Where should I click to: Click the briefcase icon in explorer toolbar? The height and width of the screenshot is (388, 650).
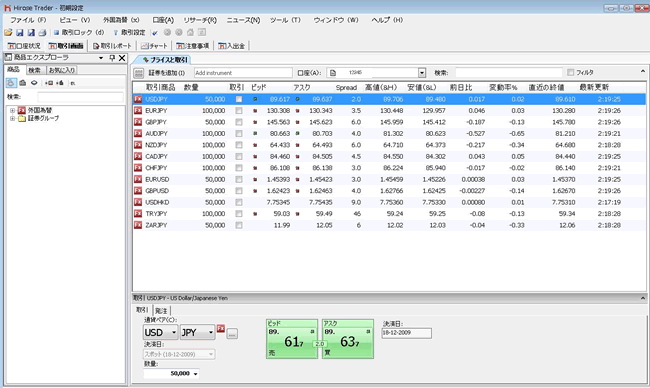(x=23, y=83)
